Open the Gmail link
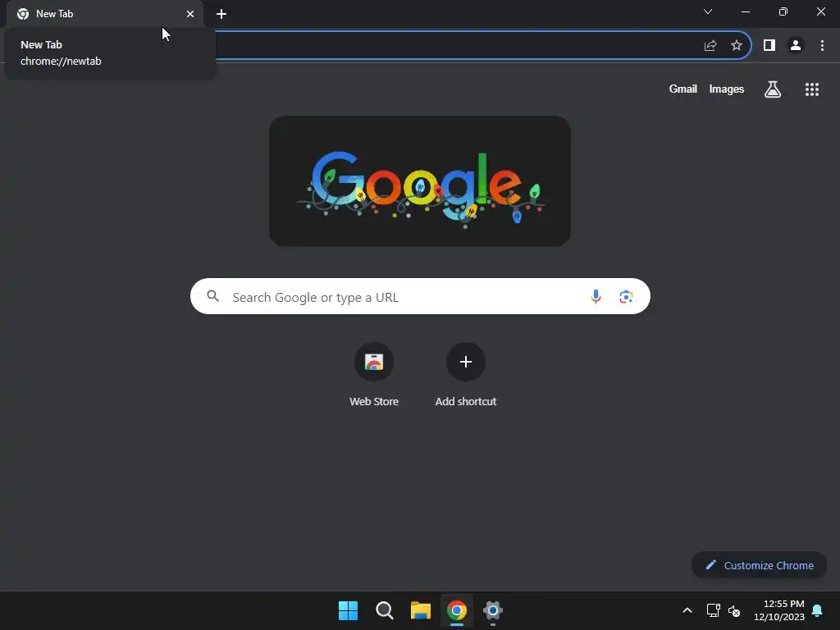 point(683,89)
